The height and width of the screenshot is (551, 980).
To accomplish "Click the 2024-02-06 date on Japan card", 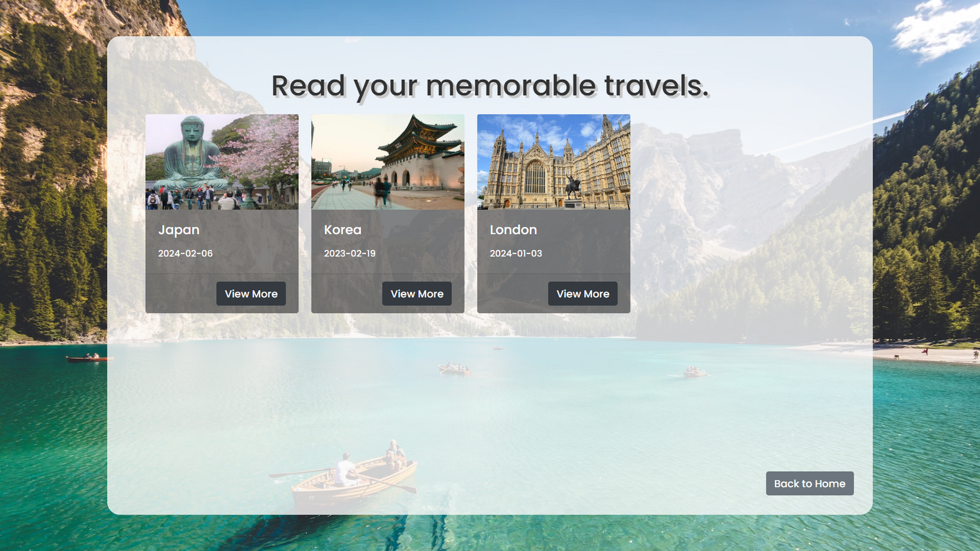I will point(185,253).
